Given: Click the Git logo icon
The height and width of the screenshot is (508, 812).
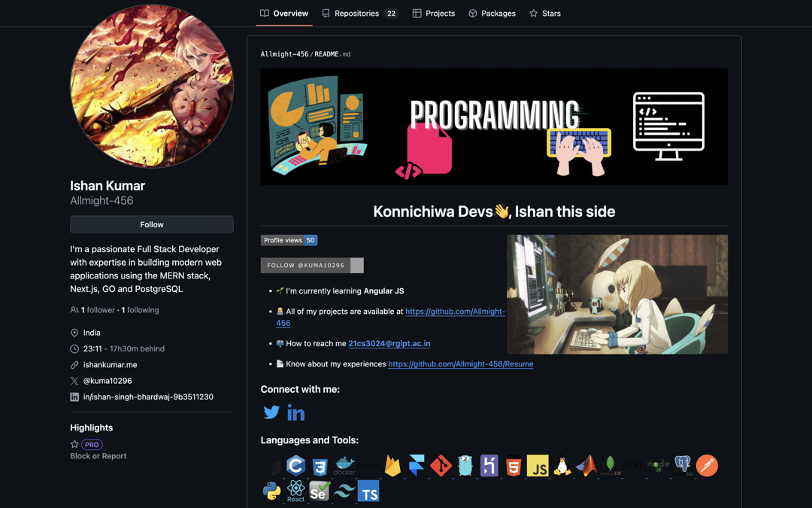Looking at the screenshot, I should (x=441, y=466).
